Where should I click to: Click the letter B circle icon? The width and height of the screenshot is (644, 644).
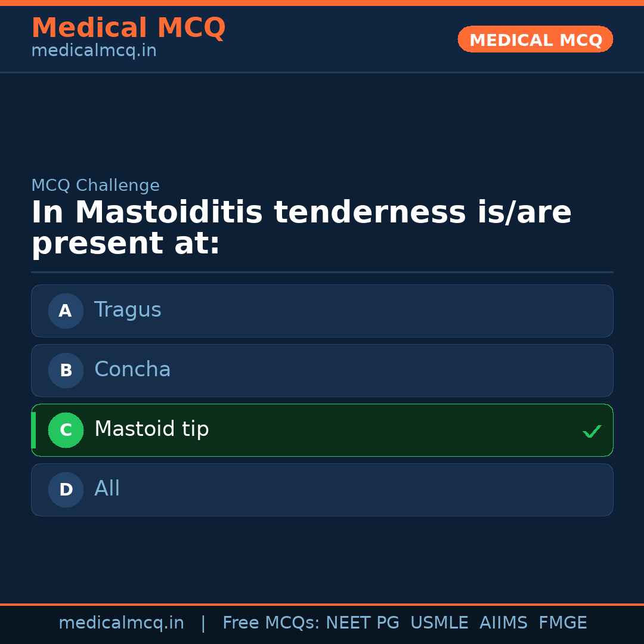66,370
